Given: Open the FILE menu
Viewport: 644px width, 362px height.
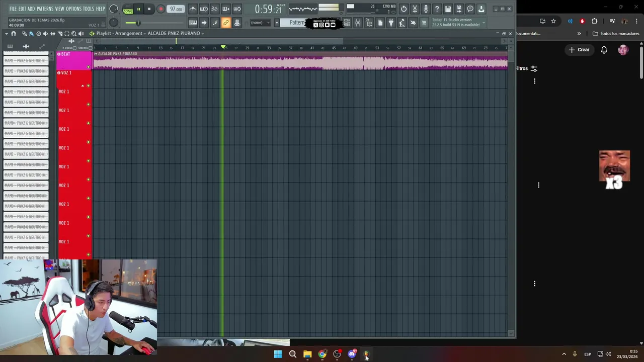Looking at the screenshot, I should 13,9.
